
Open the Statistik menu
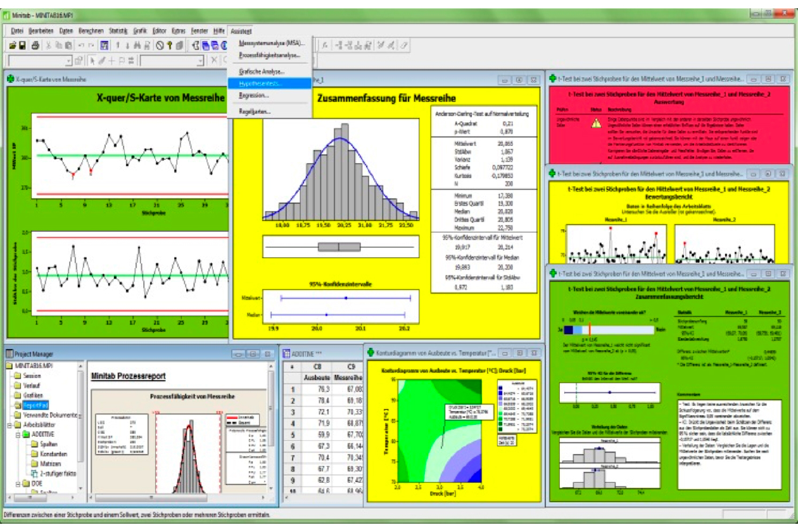pos(118,30)
